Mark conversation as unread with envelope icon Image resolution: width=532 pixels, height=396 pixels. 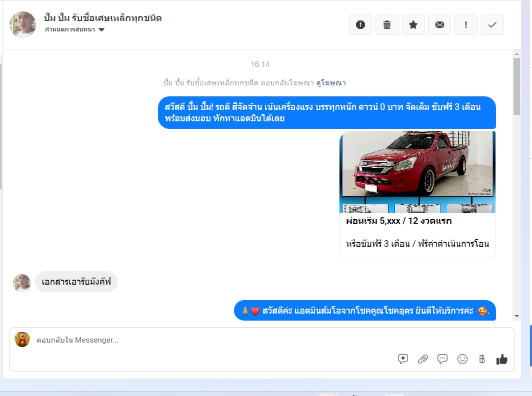click(x=439, y=25)
